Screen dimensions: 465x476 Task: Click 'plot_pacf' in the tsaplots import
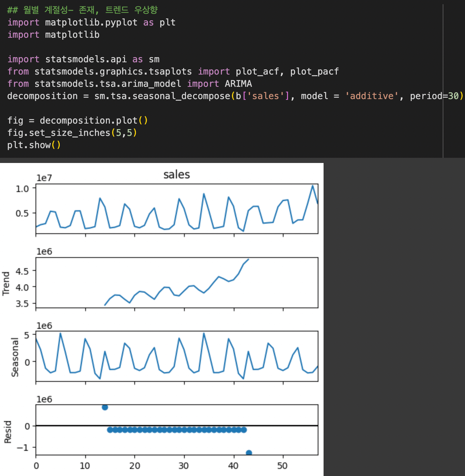coord(314,71)
